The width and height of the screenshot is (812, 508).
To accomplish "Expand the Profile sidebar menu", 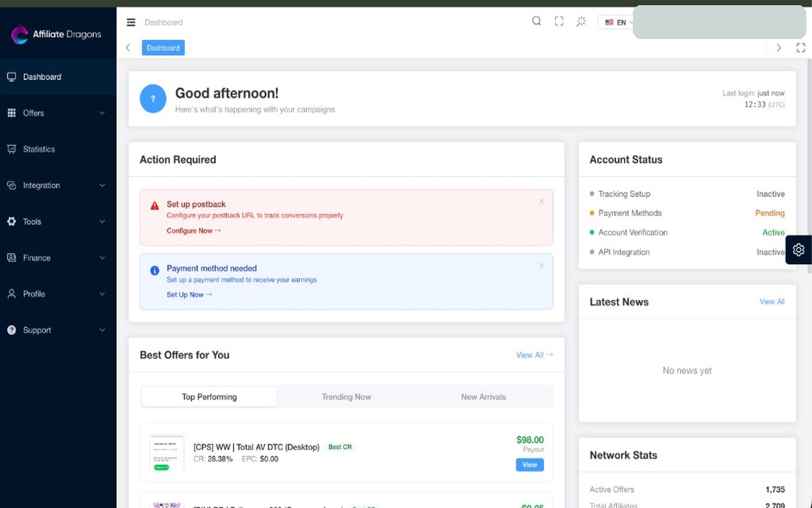I will coord(58,294).
